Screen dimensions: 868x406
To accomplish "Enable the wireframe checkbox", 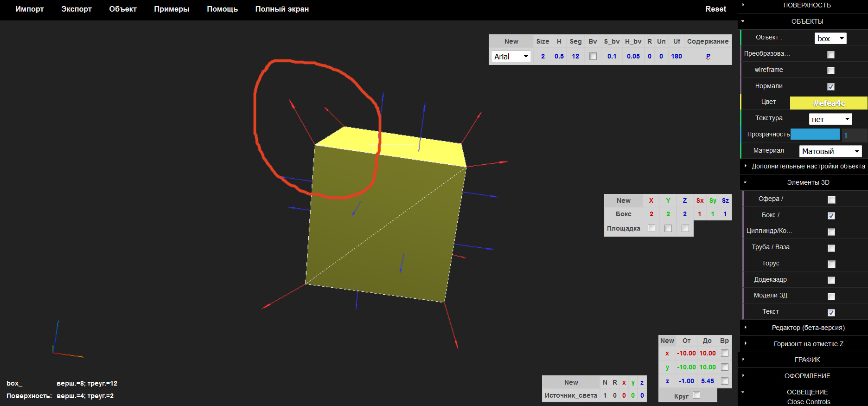I will (831, 71).
